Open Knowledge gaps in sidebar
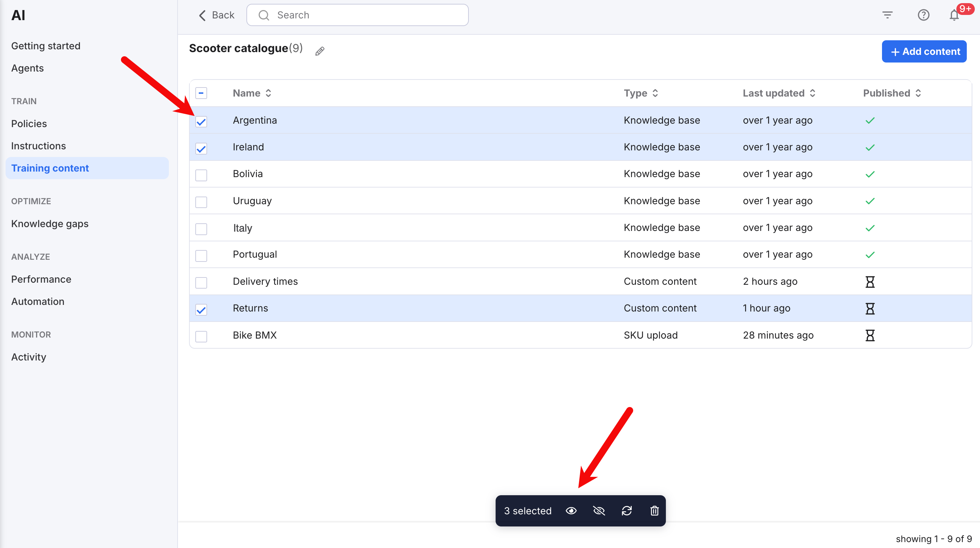980x548 pixels. (x=50, y=224)
